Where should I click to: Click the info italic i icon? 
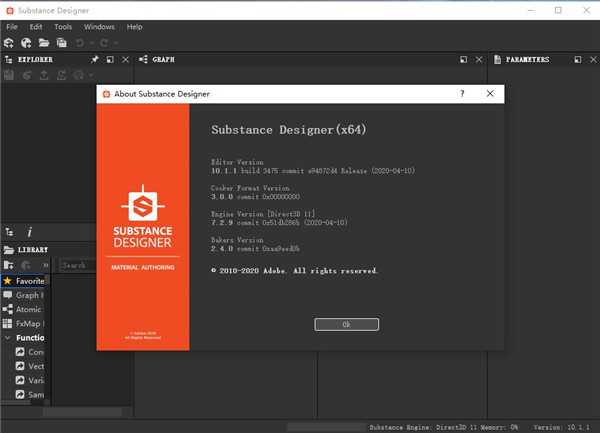coord(29,232)
